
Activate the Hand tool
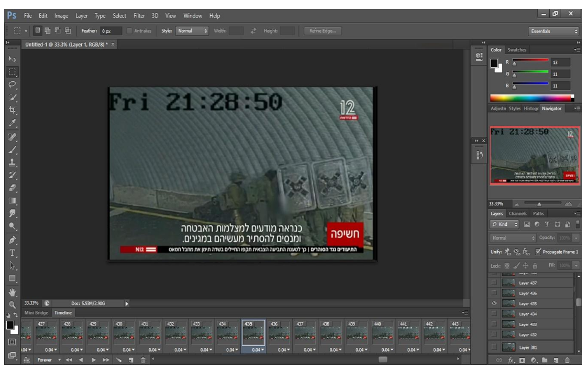pos(12,292)
